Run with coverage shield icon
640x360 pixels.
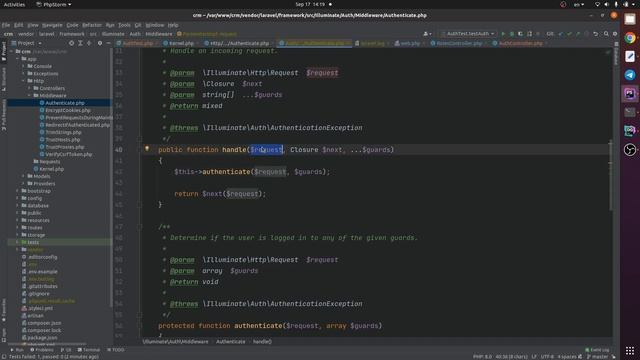tap(520, 34)
